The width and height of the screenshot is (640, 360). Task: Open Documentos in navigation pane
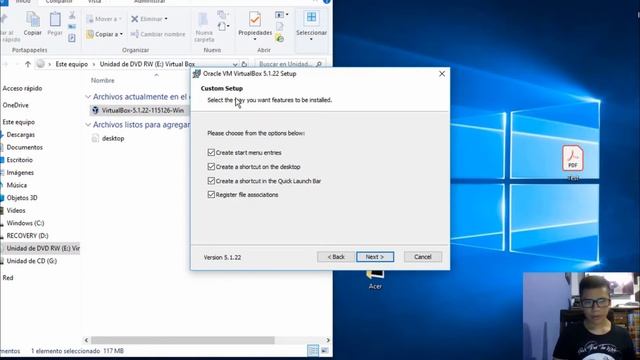pos(24,147)
